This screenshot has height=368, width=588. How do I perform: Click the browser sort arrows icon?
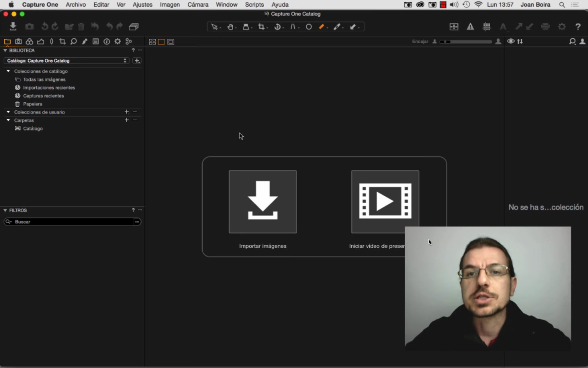[x=520, y=41]
